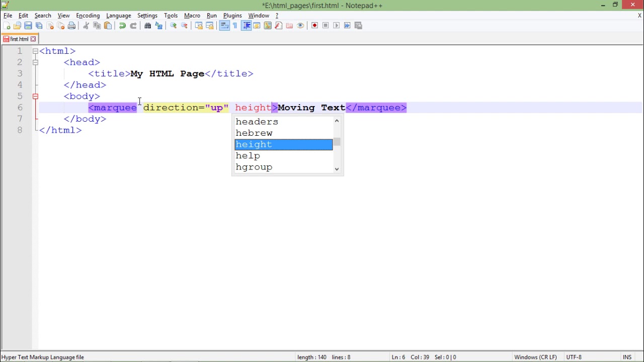Click the Redo arrow icon

[x=133, y=26]
